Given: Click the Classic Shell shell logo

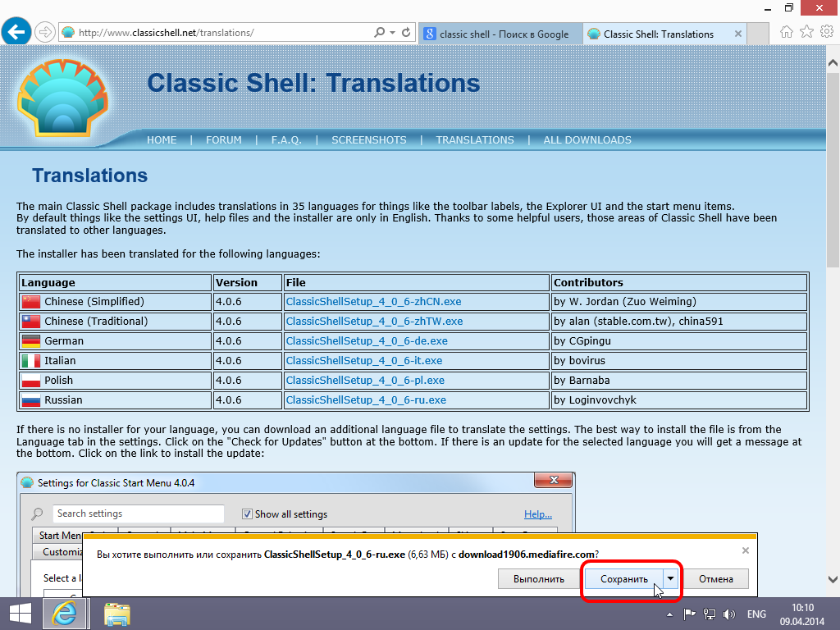Looking at the screenshot, I should pyautogui.click(x=62, y=98).
